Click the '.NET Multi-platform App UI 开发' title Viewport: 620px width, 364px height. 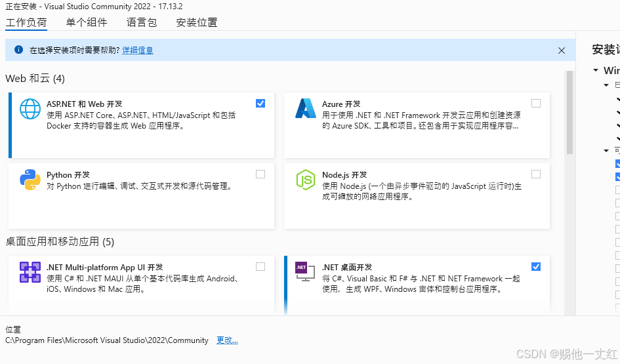click(x=105, y=267)
